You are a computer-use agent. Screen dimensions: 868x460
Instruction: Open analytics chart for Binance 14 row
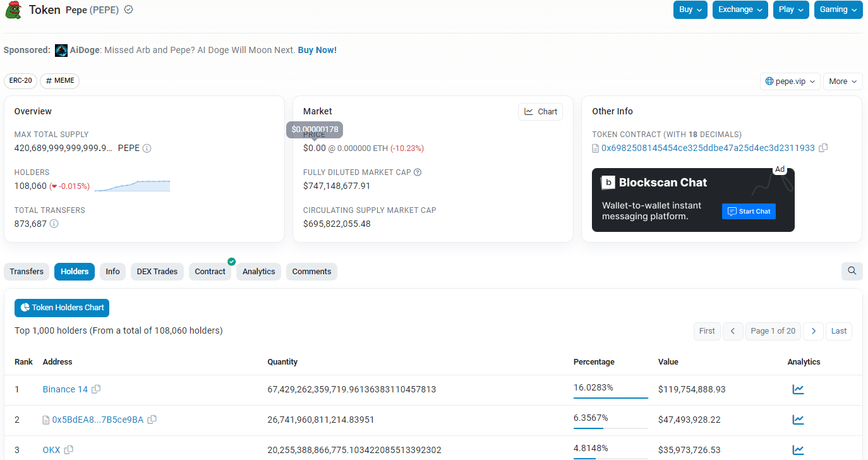tap(798, 389)
